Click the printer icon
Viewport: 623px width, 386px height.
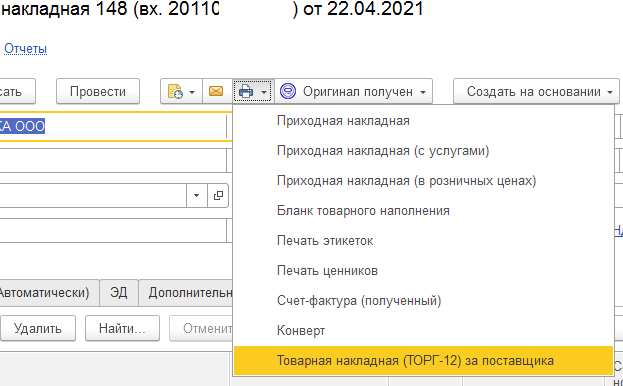click(246, 92)
